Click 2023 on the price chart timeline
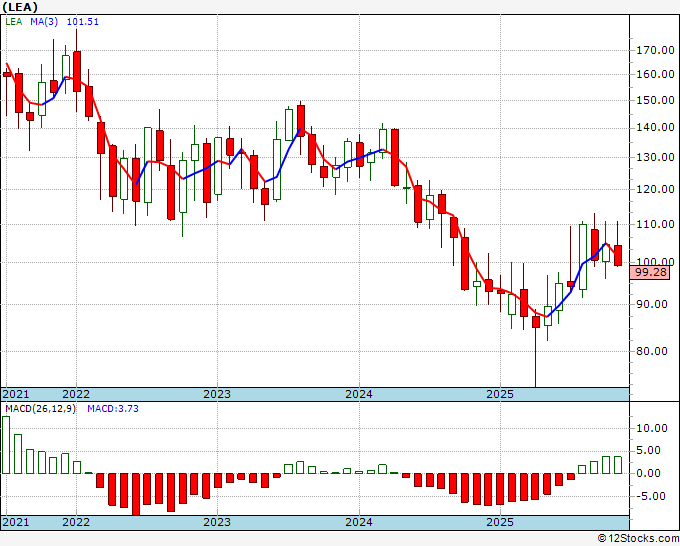 [217, 394]
